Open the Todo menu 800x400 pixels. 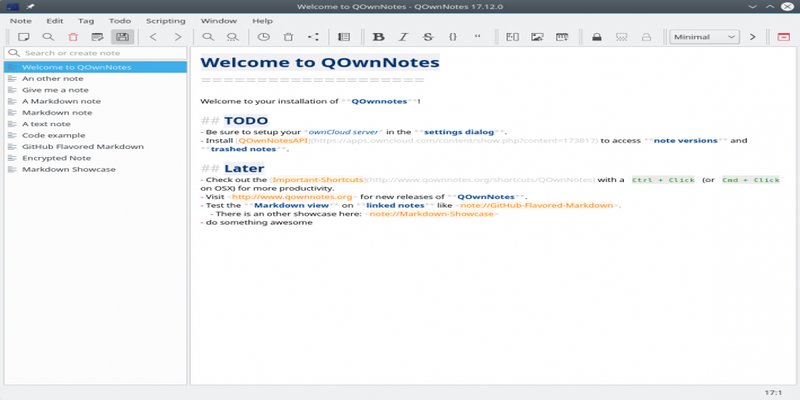(120, 21)
